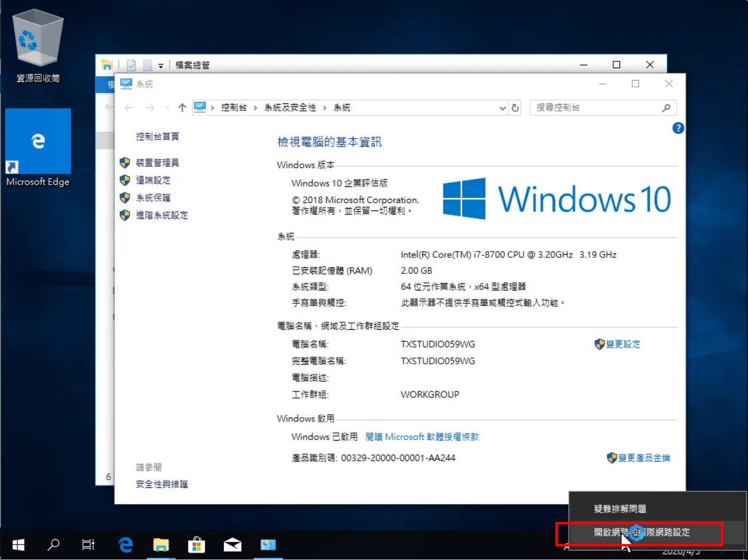The image size is (748, 560).
Task: Open recent locations dropdown arrow
Action: [x=167, y=108]
